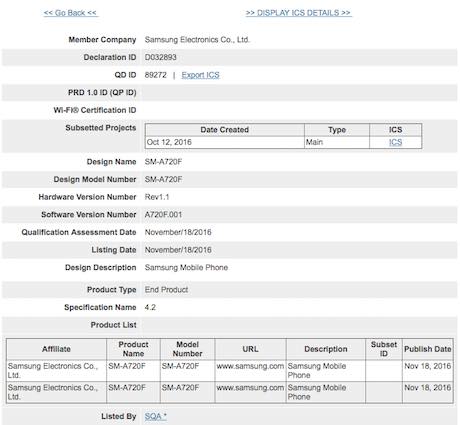Open the ICS link in Subsetted Projects row

pyautogui.click(x=395, y=142)
